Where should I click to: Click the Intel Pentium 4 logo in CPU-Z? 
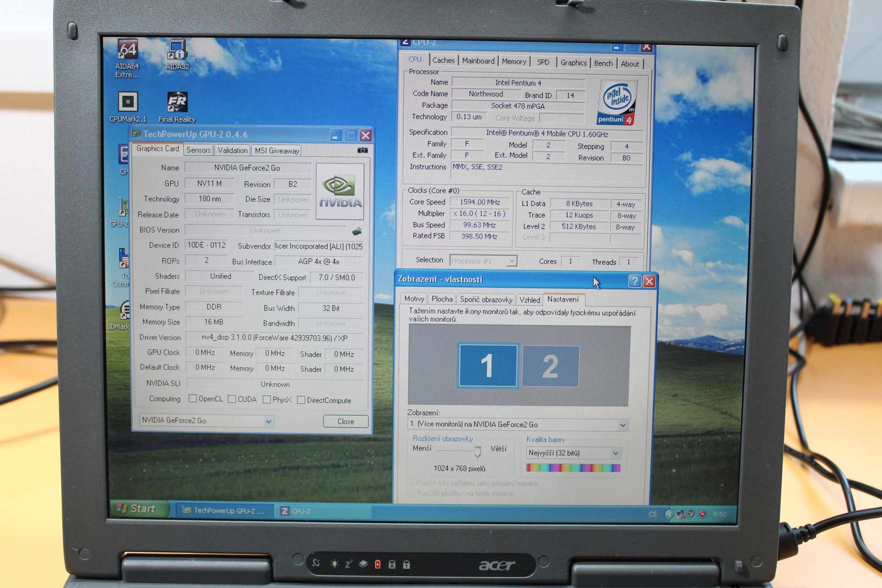point(617,102)
